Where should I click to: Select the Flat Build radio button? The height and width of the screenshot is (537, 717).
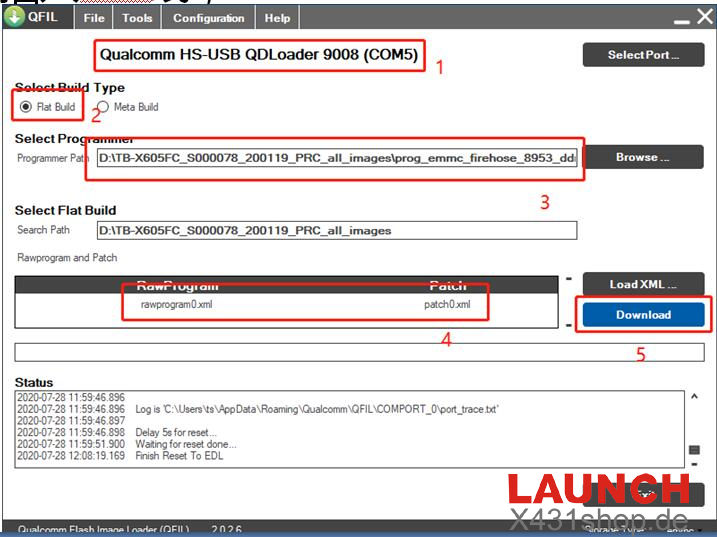click(x=26, y=107)
